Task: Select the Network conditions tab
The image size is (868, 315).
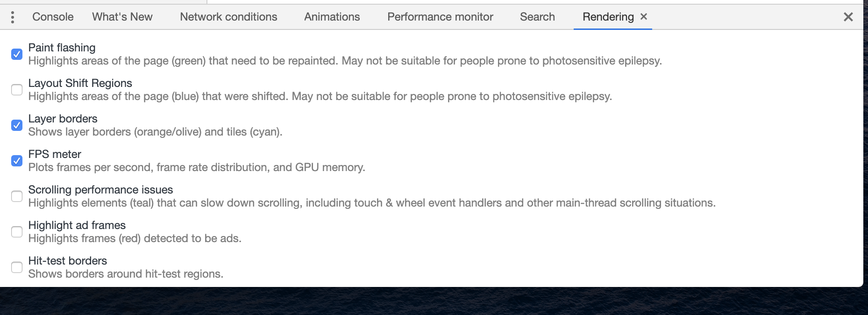Action: [x=228, y=17]
